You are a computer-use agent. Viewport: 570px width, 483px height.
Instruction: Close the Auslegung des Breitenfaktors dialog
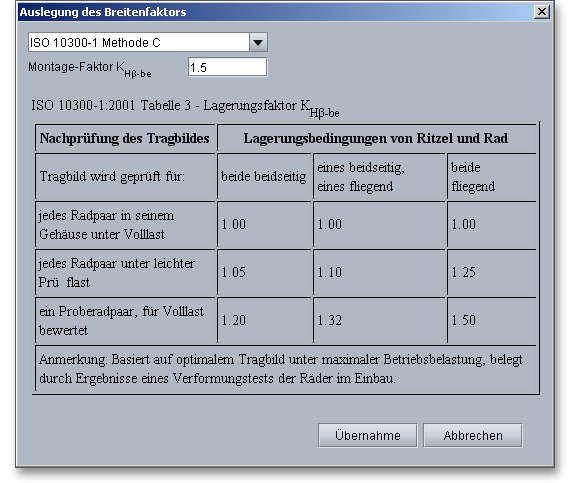point(541,12)
